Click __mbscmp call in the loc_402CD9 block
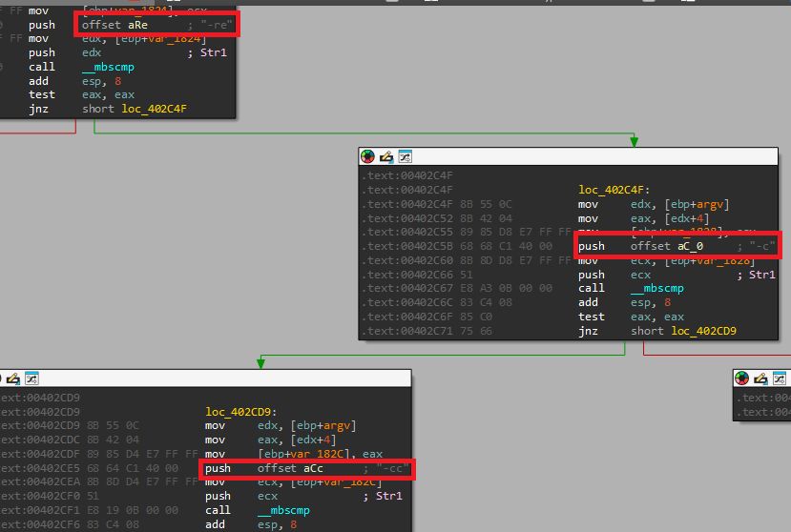The height and width of the screenshot is (532, 791). click(x=286, y=510)
